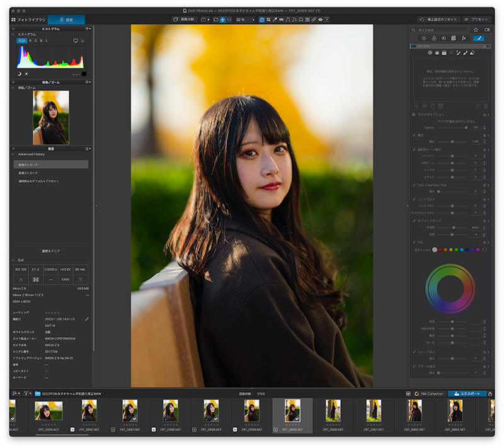
Task: Show favorite corrections star filter
Action: click(476, 30)
